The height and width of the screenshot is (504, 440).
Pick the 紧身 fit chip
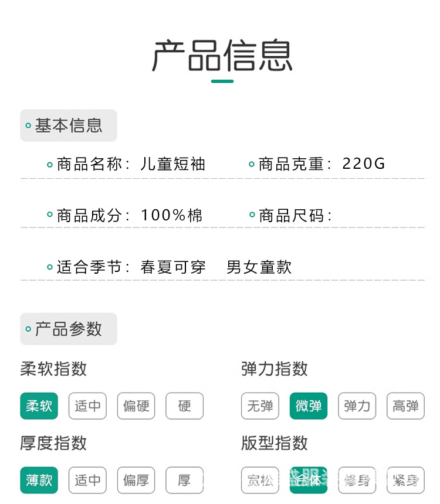coord(405,481)
